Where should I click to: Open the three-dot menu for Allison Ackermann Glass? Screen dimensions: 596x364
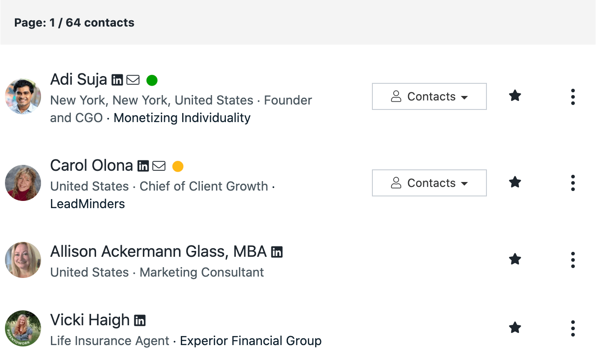pos(573,260)
